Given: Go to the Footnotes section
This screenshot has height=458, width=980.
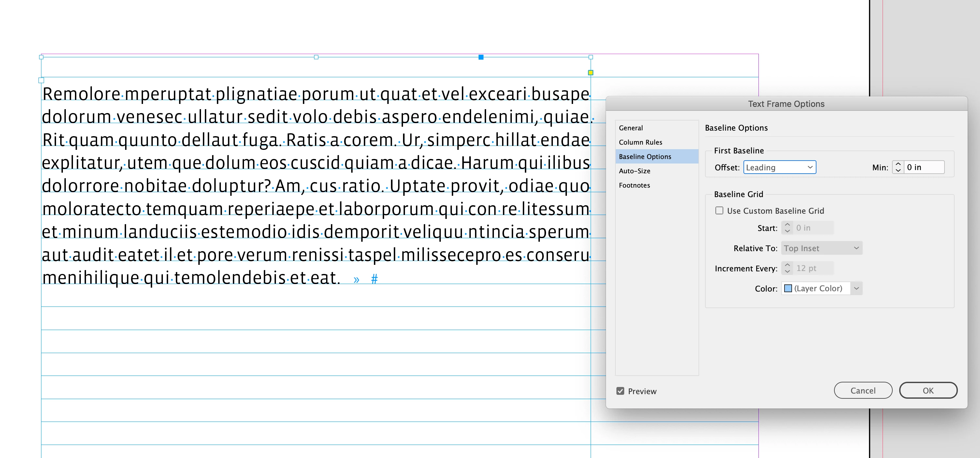Looking at the screenshot, I should point(634,186).
